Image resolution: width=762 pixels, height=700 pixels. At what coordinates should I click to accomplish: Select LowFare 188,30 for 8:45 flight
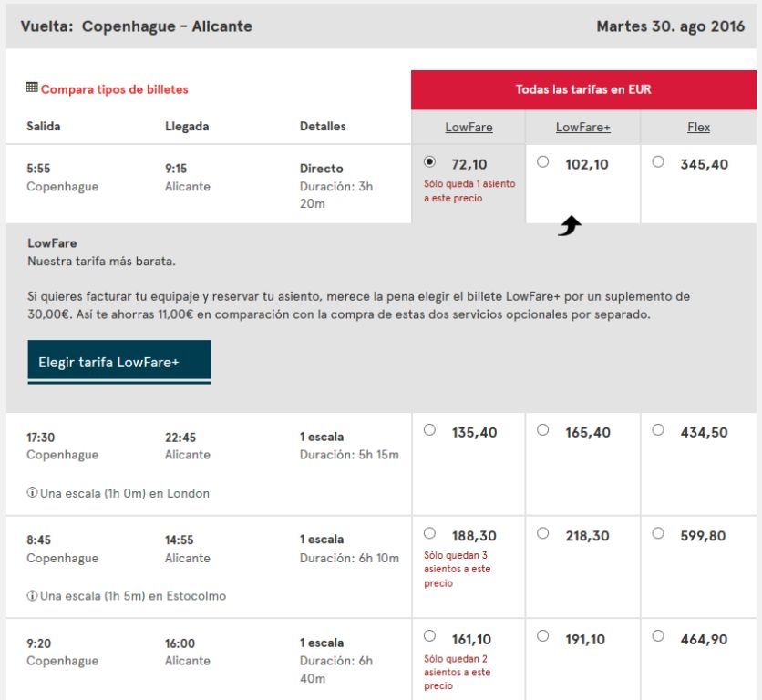click(x=429, y=533)
